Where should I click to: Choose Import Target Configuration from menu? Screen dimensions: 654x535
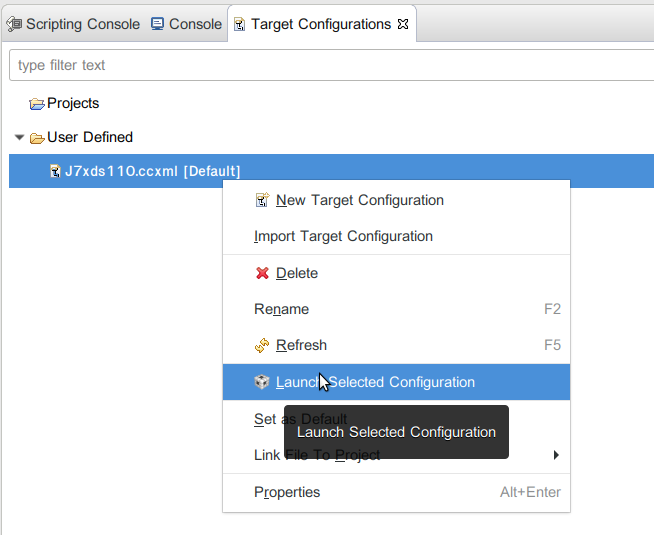pos(343,236)
